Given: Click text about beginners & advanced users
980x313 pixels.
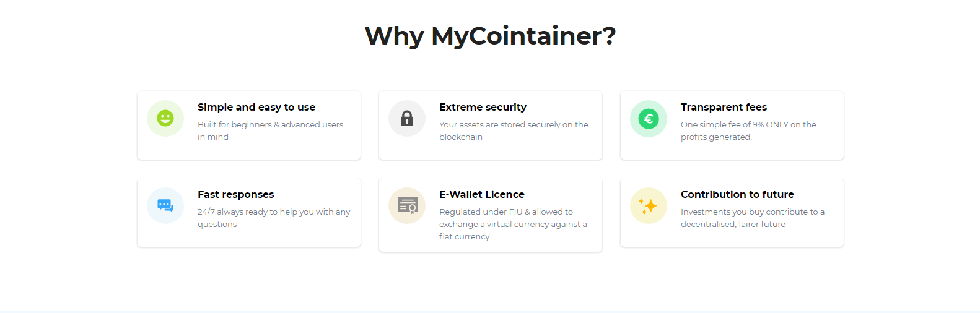Looking at the screenshot, I should pyautogui.click(x=270, y=124).
